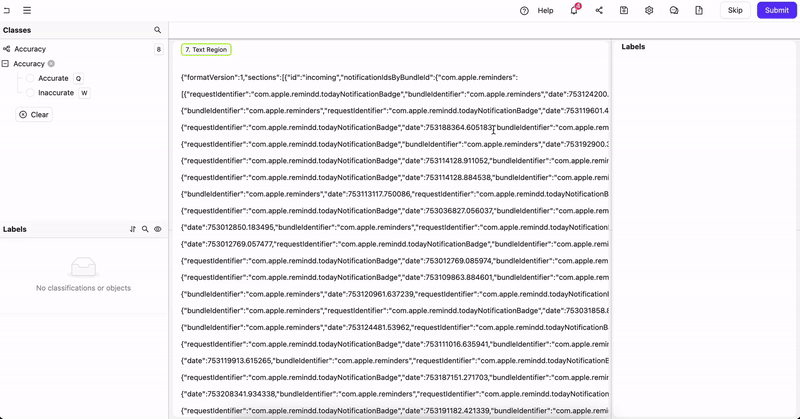Viewport: 800px width, 419px height.
Task: Select the Inaccurate radio option
Action: pyautogui.click(x=30, y=93)
